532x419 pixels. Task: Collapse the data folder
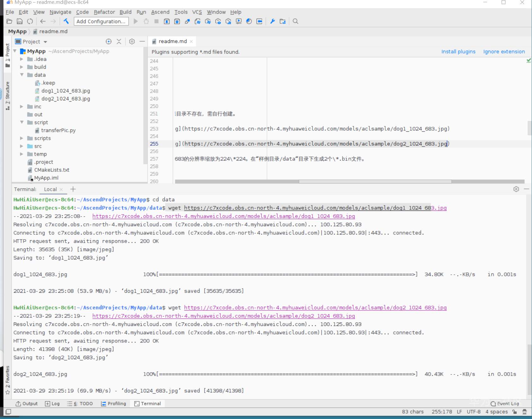click(x=22, y=75)
